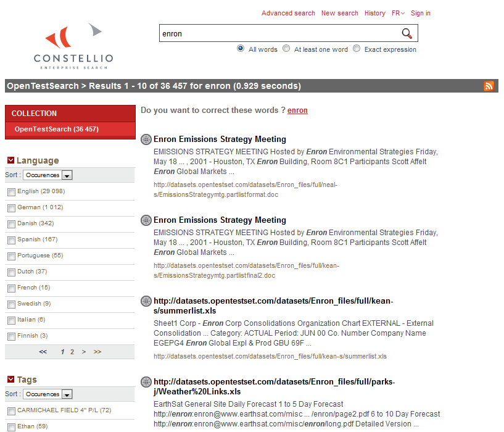Select the Exact expression radio option

(357, 49)
